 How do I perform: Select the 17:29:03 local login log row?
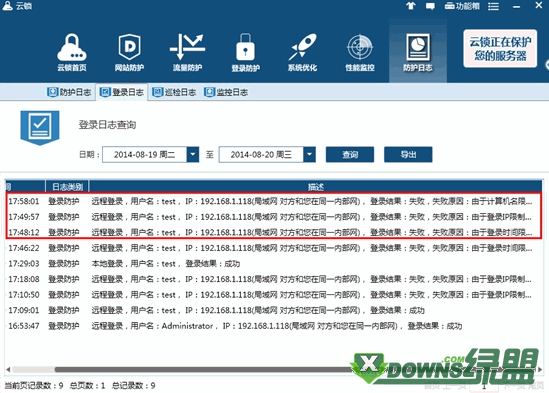[274, 263]
